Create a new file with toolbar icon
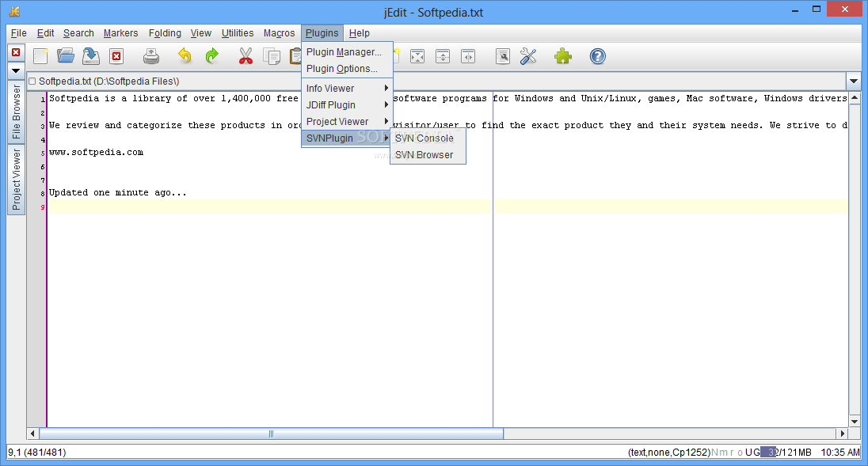 pyautogui.click(x=40, y=56)
